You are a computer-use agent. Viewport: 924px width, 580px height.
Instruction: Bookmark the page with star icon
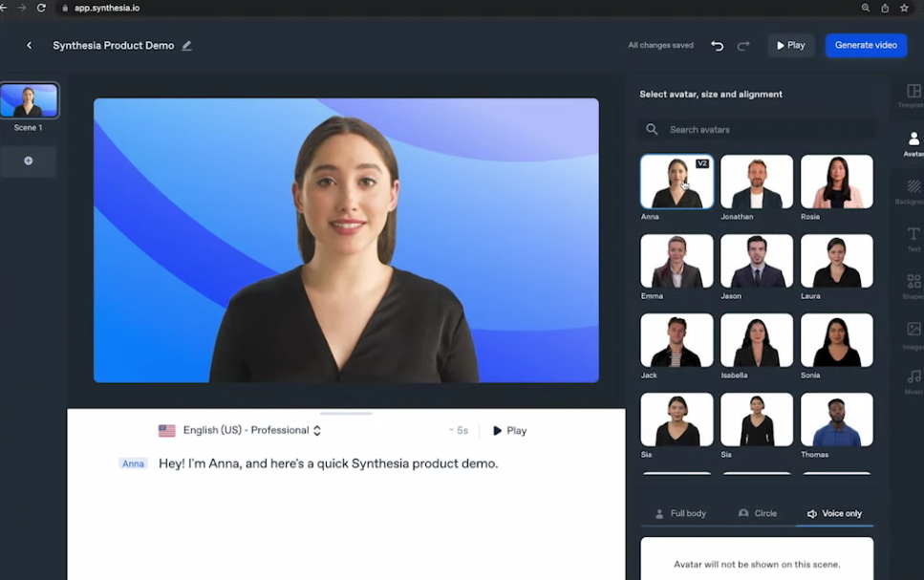tap(904, 8)
